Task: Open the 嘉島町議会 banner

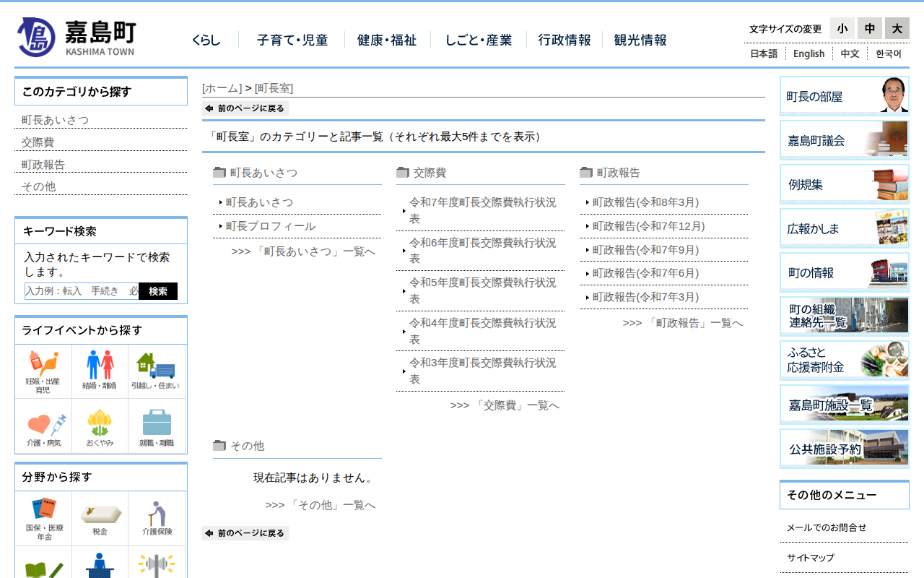Action: point(845,140)
